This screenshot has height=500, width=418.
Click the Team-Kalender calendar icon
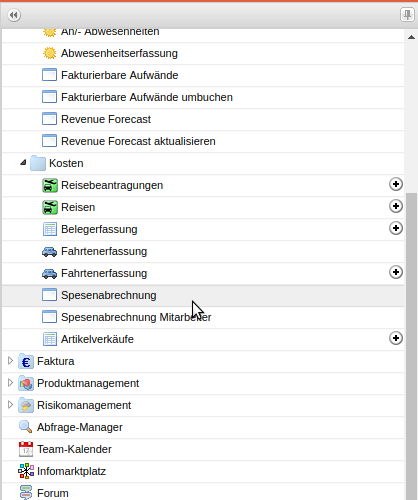[26, 449]
